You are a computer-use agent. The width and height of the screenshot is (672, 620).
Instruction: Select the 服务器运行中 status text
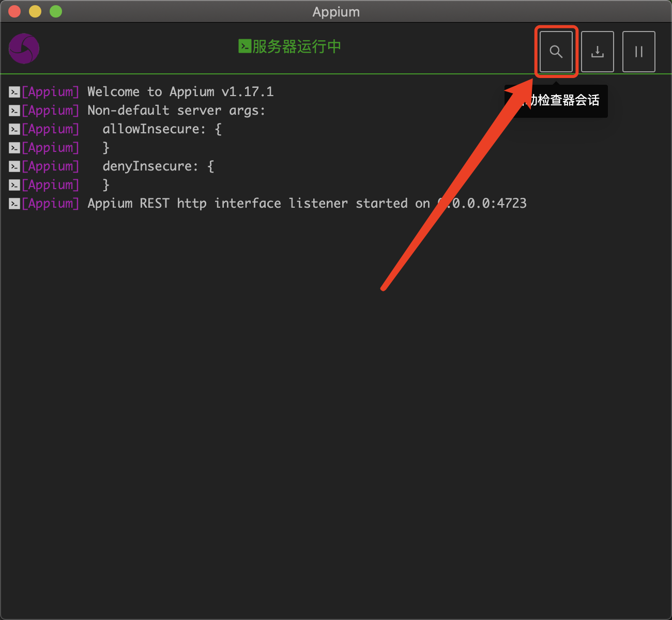pos(297,47)
